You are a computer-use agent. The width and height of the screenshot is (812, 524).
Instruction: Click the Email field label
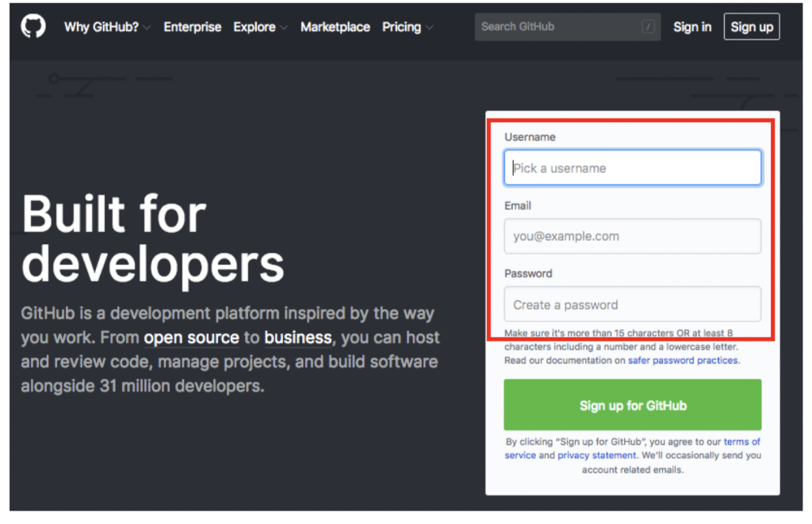click(518, 205)
